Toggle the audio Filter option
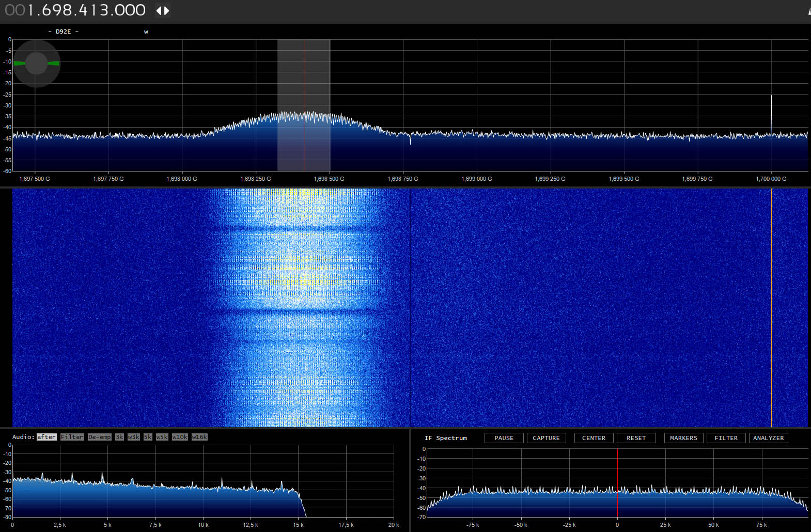The width and height of the screenshot is (811, 532). click(x=72, y=437)
